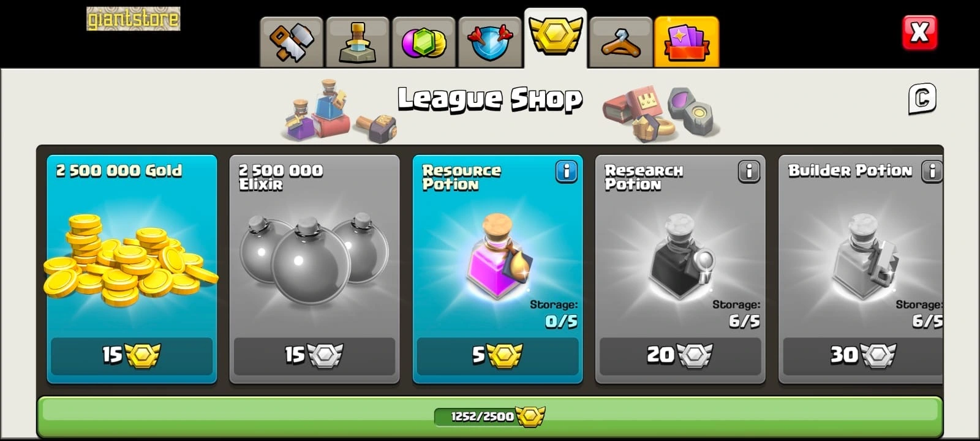Buy Builder Potion for 30 medals
Screen dimensions: 980x441
[x=862, y=355]
